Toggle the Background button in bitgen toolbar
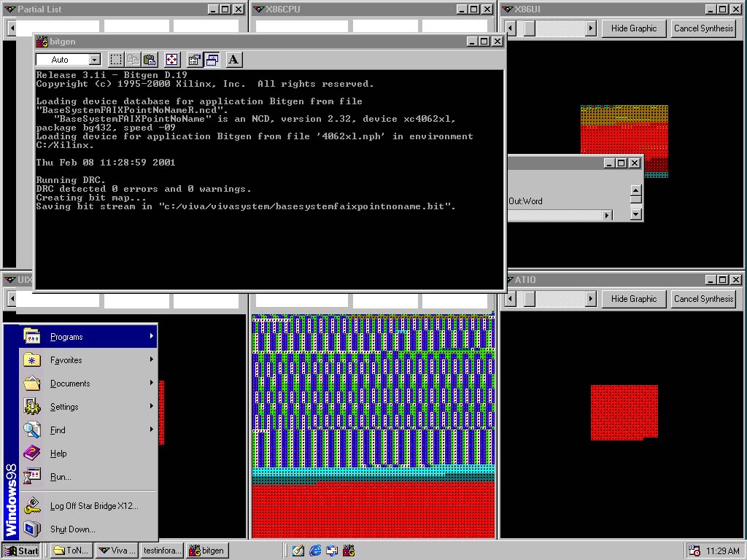The height and width of the screenshot is (560, 747). [212, 60]
